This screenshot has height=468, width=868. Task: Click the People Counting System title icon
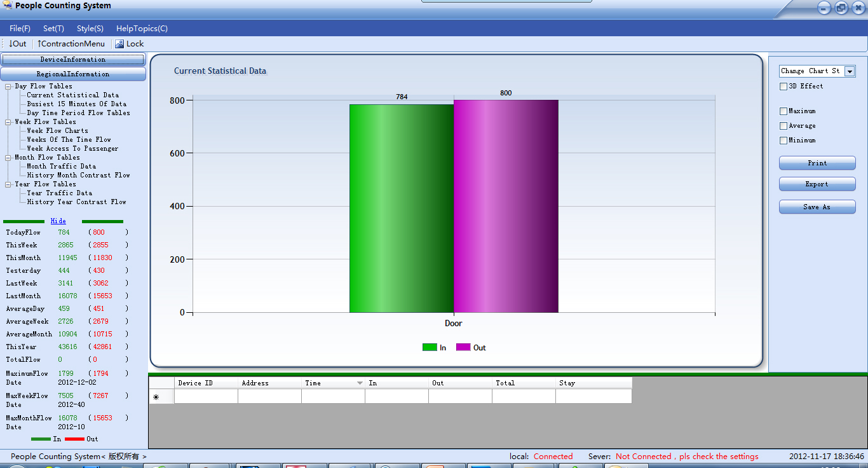pyautogui.click(x=8, y=6)
